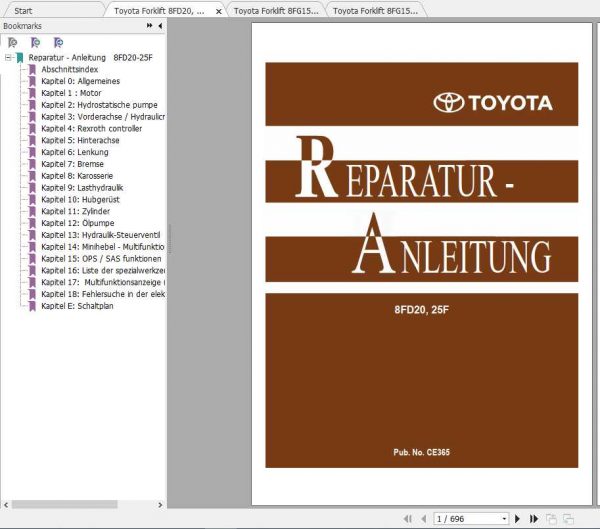The image size is (600, 529).
Task: Go to next page arrow
Action: 517,519
